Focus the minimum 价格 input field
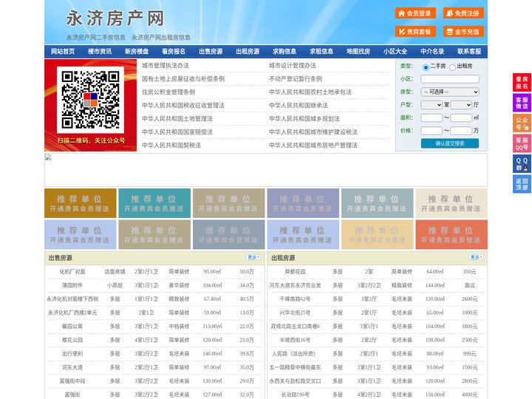532x399 pixels. tap(432, 131)
